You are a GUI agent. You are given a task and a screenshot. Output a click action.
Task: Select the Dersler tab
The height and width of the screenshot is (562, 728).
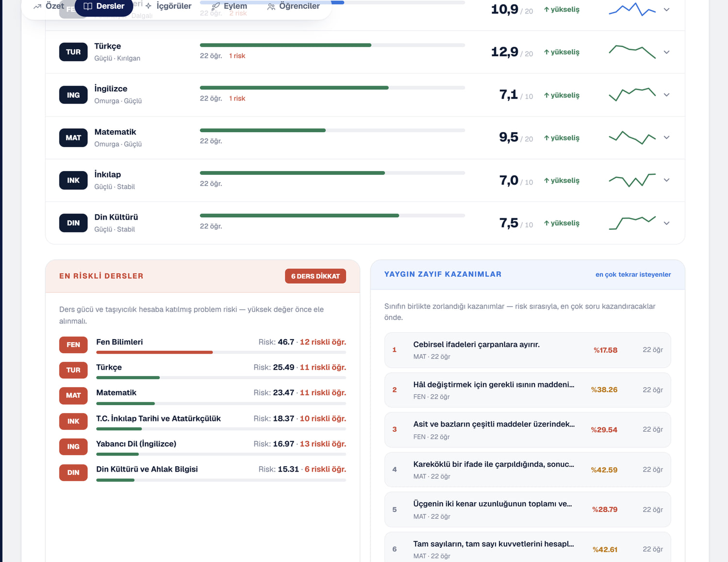pos(104,6)
